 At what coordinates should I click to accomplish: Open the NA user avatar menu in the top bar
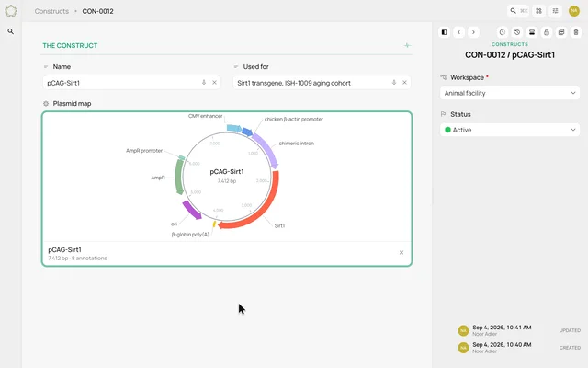coord(573,11)
